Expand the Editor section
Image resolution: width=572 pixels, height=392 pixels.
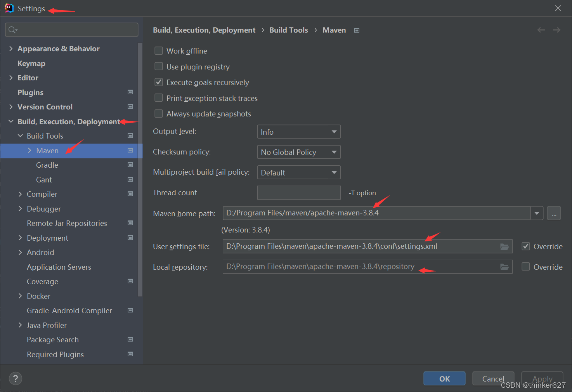coord(11,78)
